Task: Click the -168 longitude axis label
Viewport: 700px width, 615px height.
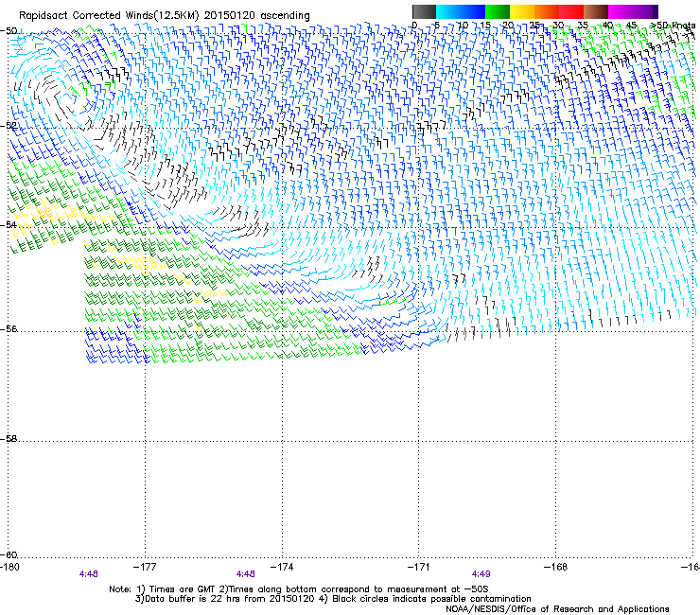Action: pyautogui.click(x=556, y=567)
